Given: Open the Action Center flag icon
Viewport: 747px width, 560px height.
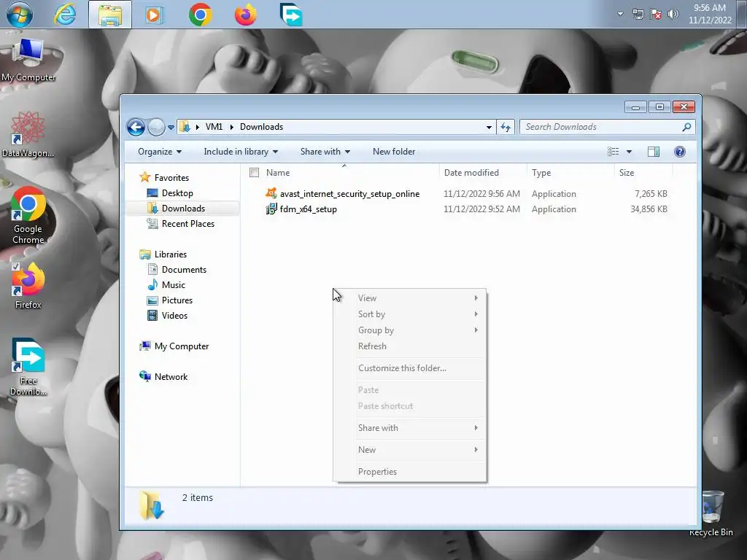Looking at the screenshot, I should point(656,14).
